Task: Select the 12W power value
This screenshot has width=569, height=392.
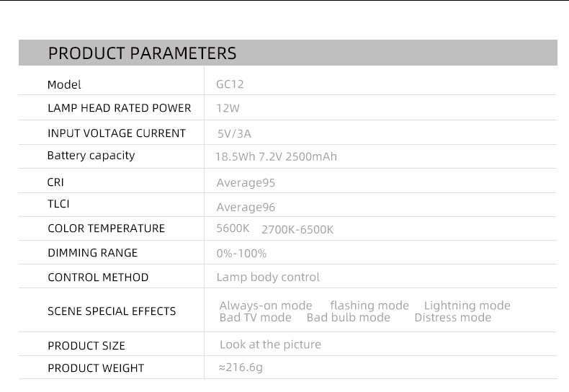Action: click(228, 109)
